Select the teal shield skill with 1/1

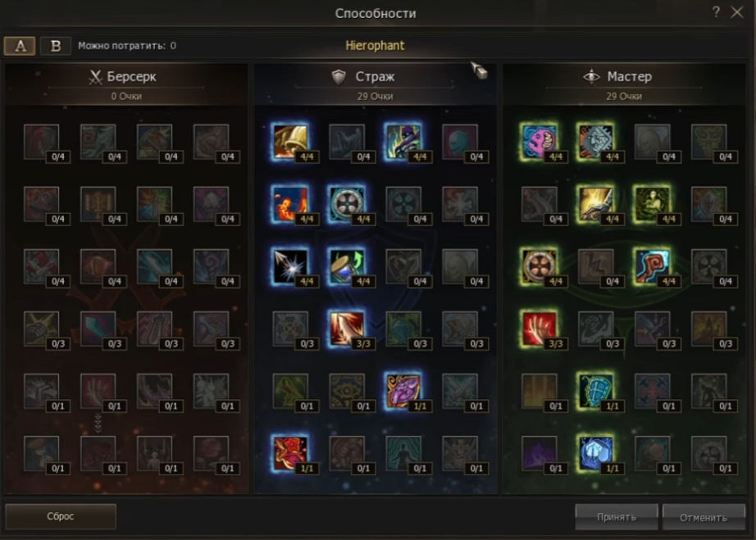(595, 391)
